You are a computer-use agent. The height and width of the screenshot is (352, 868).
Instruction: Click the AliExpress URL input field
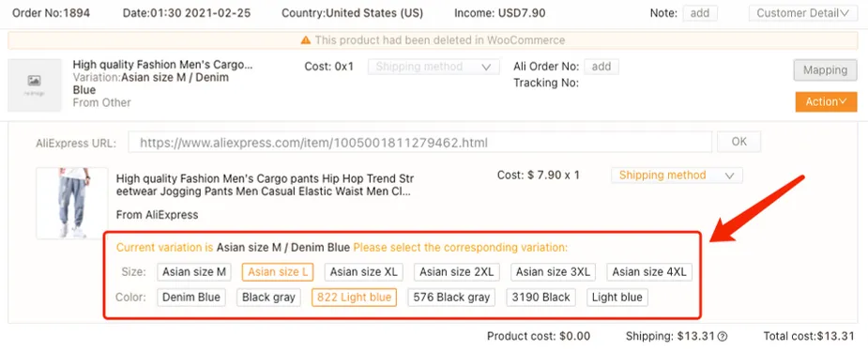tap(420, 143)
